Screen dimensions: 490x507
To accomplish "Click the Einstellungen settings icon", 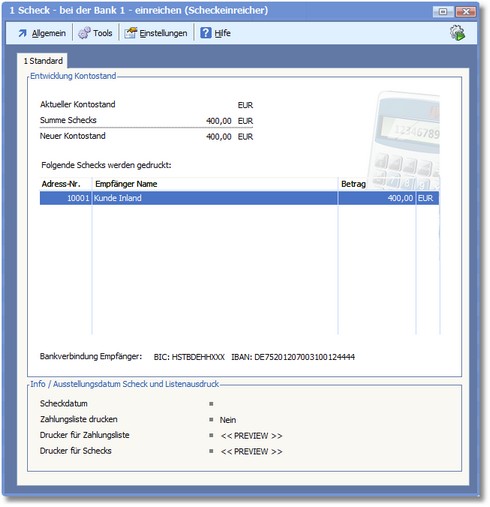I will (x=130, y=33).
